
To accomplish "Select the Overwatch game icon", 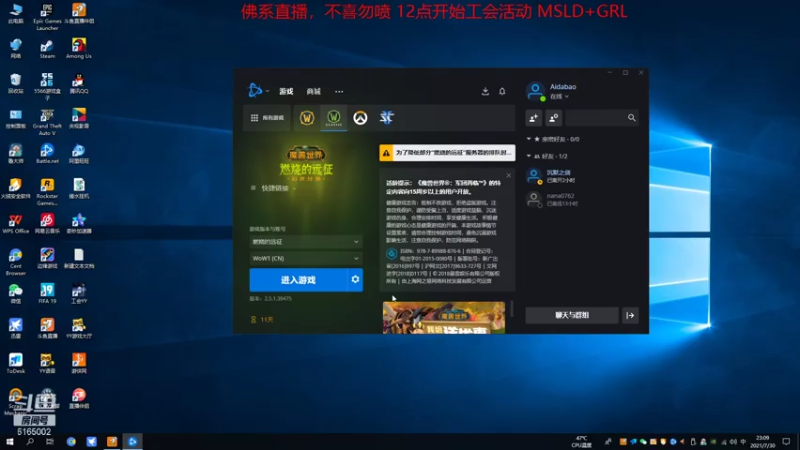I will pos(360,118).
